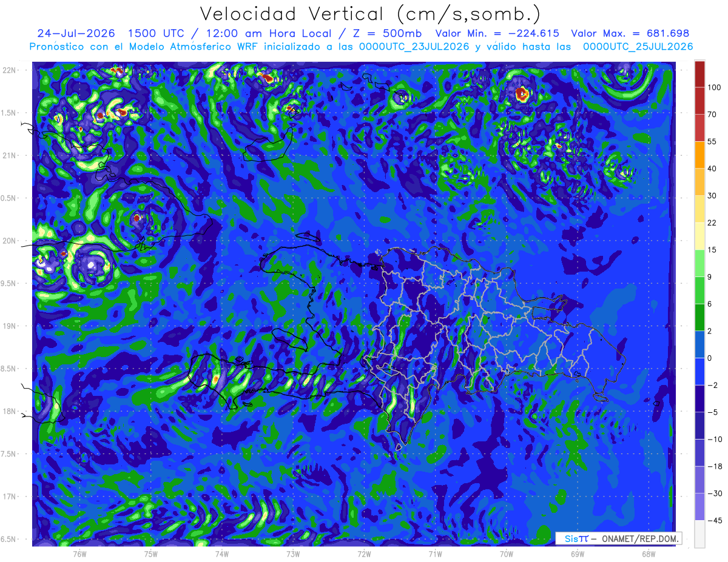Click the "Valor Max. = 681.698" text

tap(630, 34)
